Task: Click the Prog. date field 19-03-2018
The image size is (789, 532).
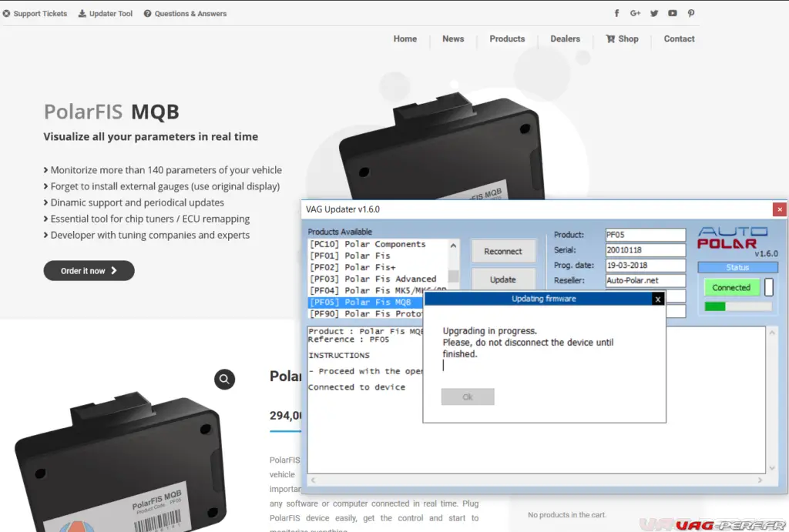Action: 646,265
